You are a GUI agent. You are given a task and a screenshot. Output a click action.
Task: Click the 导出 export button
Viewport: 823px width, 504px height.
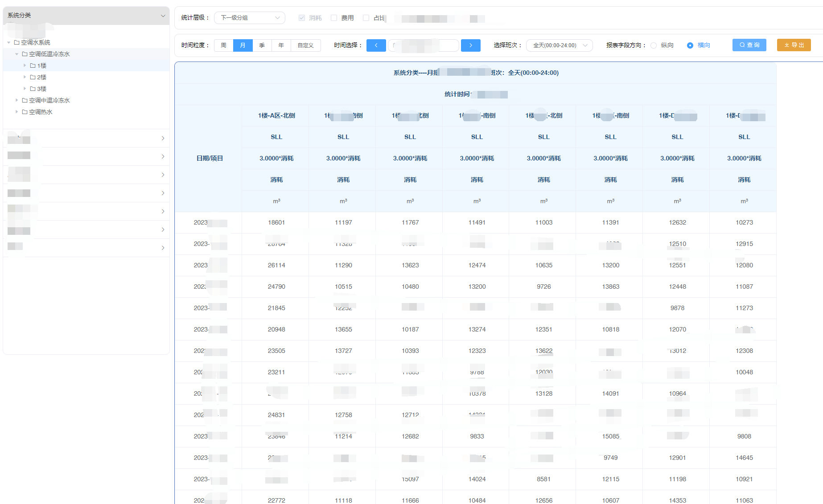[794, 45]
